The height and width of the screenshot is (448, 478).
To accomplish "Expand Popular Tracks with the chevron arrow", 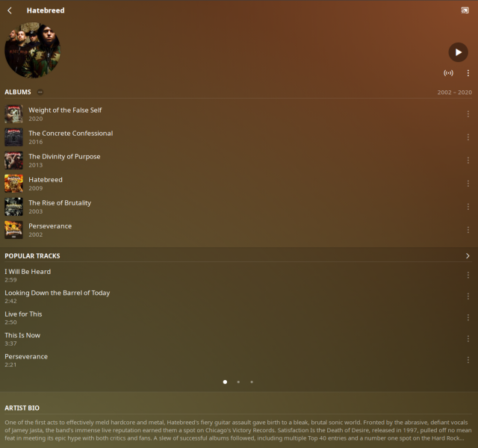I will 468,256.
